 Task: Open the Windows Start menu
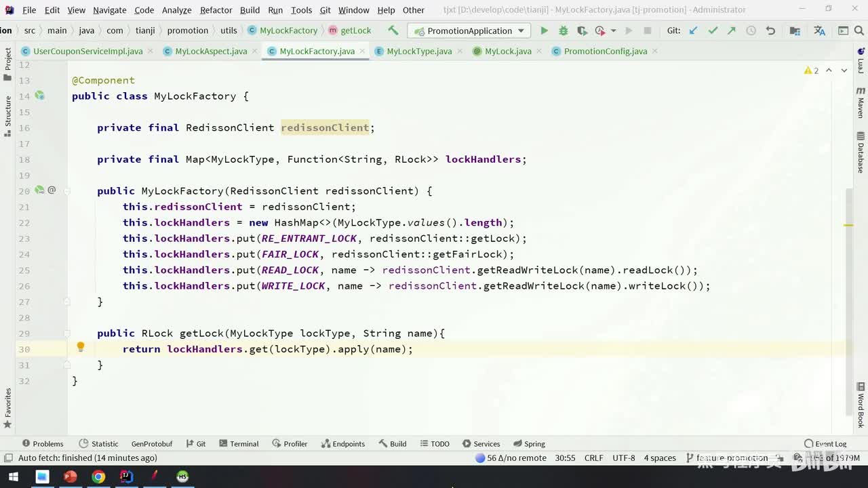[x=13, y=476]
